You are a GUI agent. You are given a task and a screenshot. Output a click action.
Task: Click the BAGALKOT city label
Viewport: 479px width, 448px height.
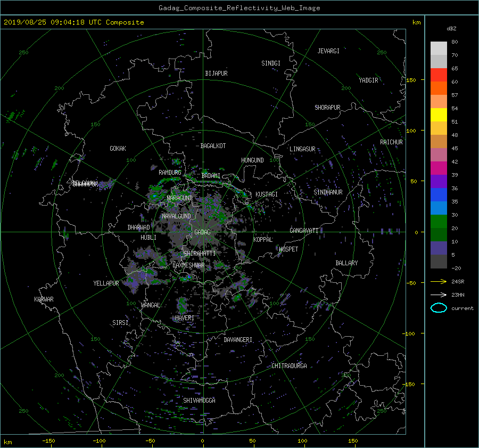coord(213,146)
